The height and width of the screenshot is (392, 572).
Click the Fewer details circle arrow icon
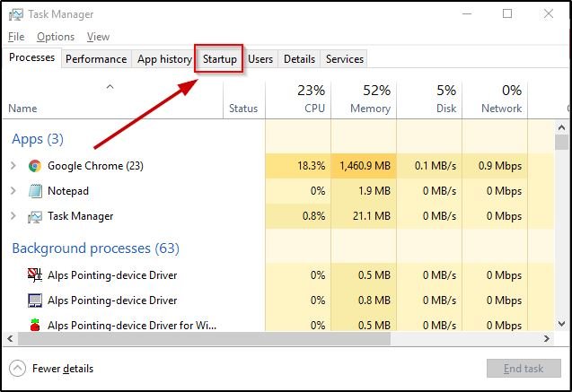tap(18, 369)
